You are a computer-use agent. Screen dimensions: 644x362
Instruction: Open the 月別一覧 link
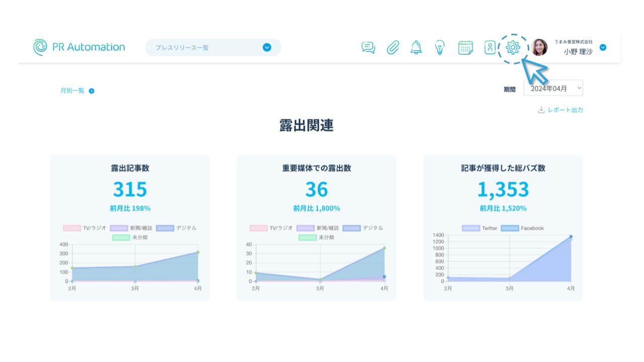[76, 91]
